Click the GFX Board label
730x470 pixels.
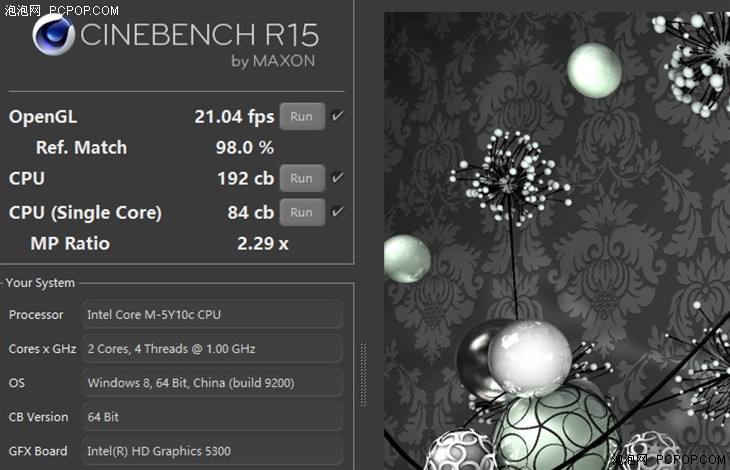point(38,451)
